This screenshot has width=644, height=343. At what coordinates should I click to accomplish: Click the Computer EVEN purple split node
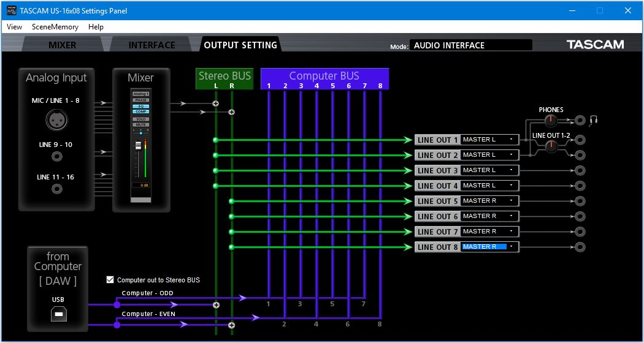[x=117, y=325]
